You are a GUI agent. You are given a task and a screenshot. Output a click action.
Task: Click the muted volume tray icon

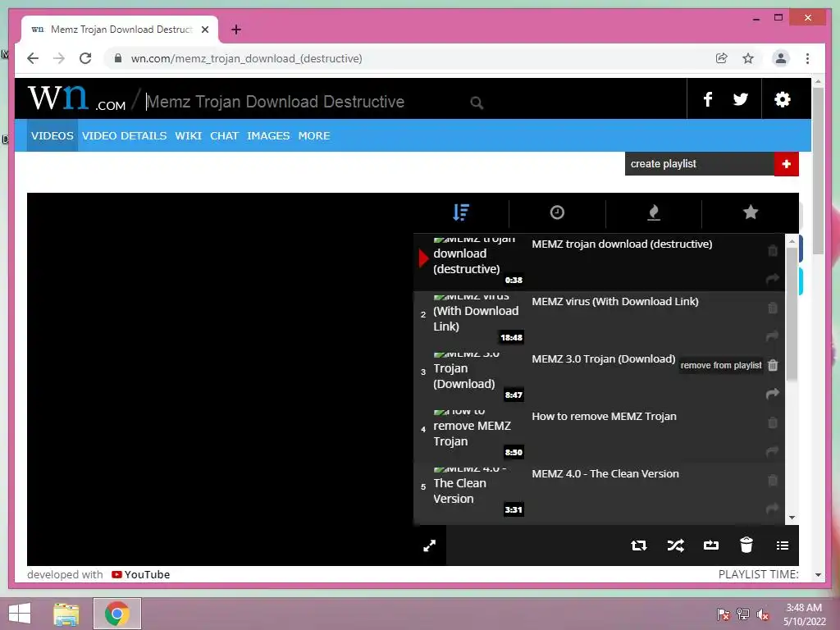(x=763, y=614)
